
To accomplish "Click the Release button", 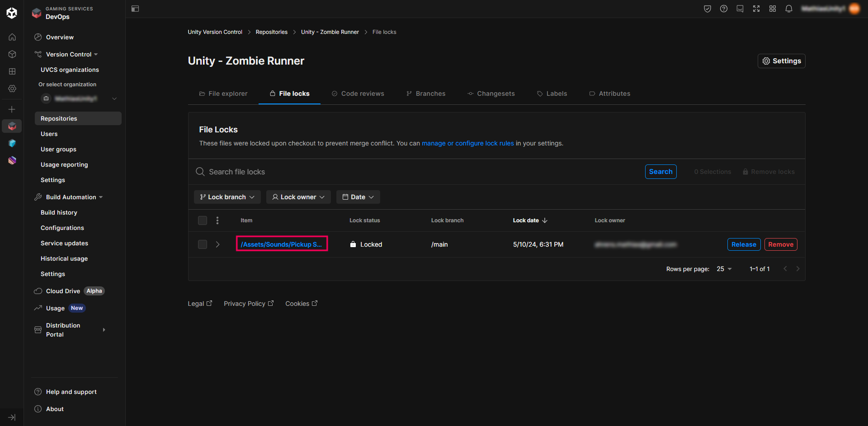I will (744, 244).
